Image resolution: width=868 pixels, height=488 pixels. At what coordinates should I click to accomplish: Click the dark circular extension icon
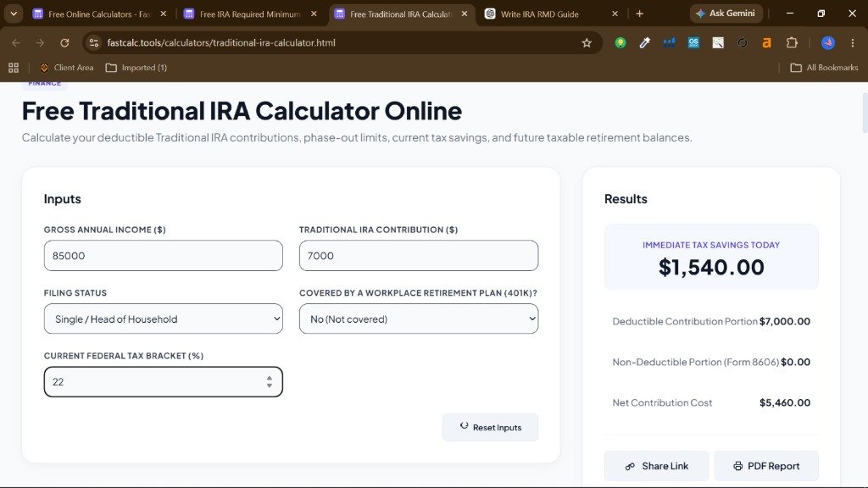tap(743, 42)
